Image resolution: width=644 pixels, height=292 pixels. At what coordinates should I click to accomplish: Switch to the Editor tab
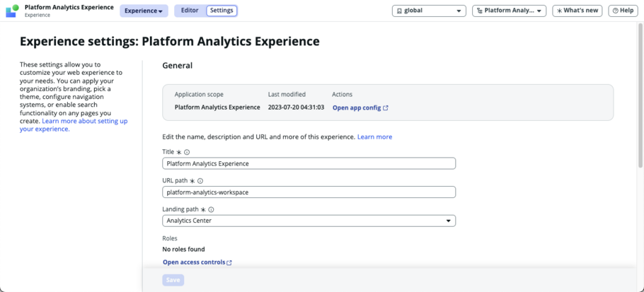pyautogui.click(x=190, y=11)
